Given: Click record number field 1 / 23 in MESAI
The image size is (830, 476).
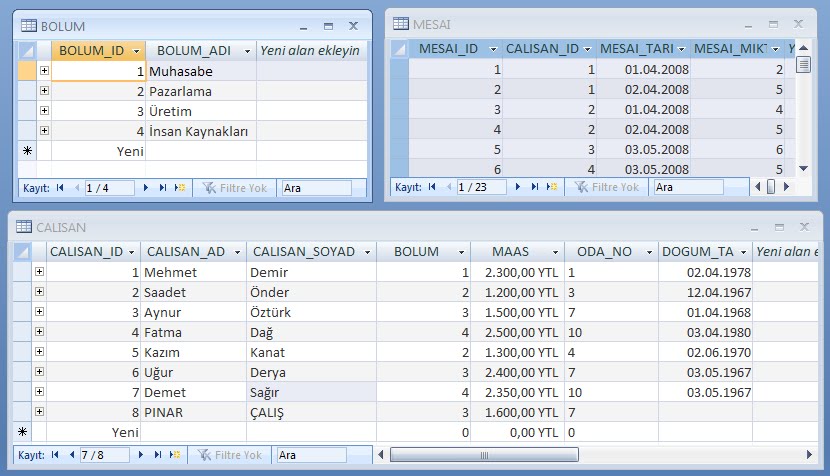Looking at the screenshot, I should [481, 187].
